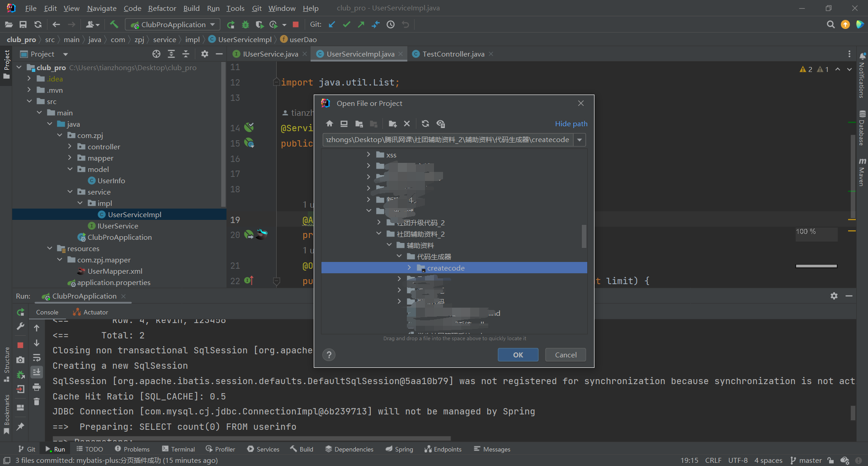
Task: Click the Git commit checkmark icon
Action: point(346,25)
